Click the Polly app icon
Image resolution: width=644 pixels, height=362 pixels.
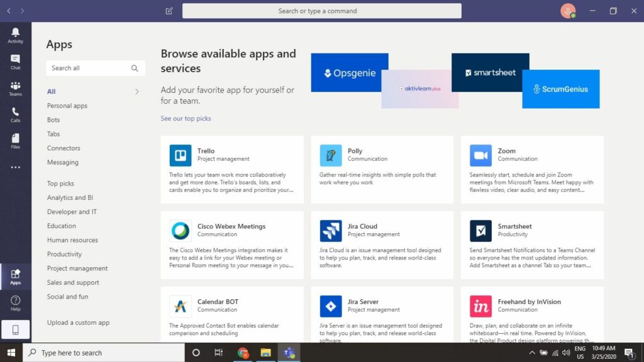tap(331, 155)
